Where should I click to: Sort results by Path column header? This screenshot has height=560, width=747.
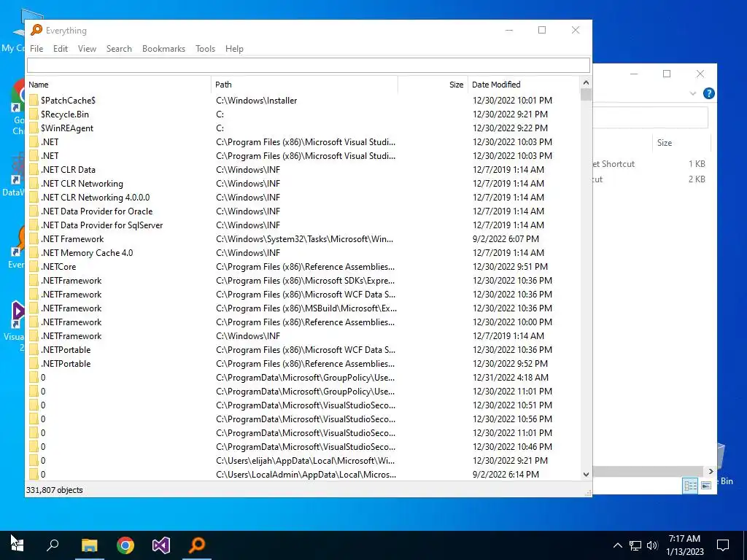tap(304, 85)
